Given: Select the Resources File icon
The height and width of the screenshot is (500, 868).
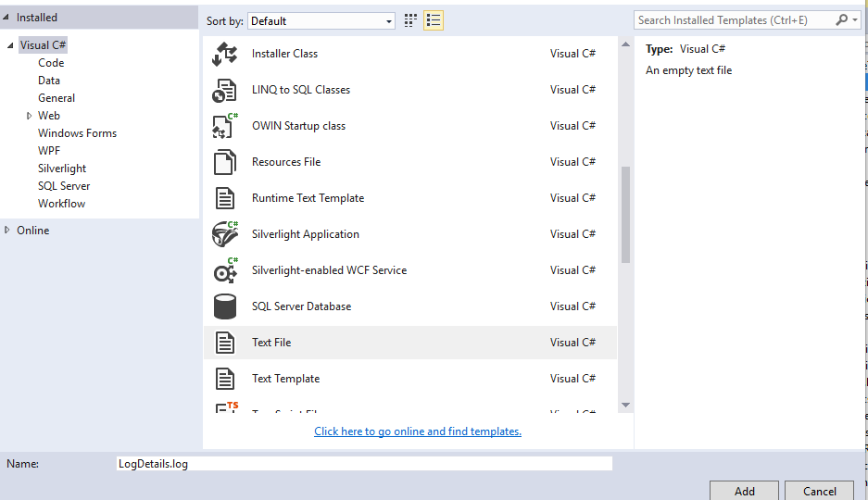Looking at the screenshot, I should 225,162.
